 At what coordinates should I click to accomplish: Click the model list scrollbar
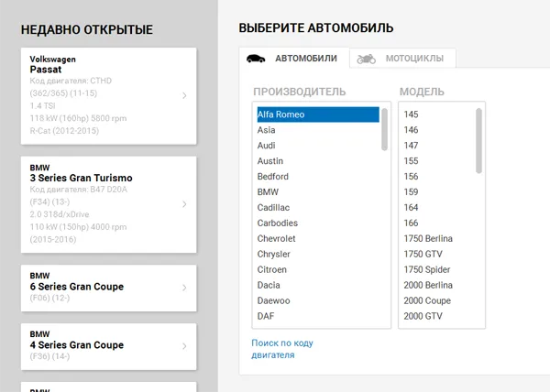478,139
